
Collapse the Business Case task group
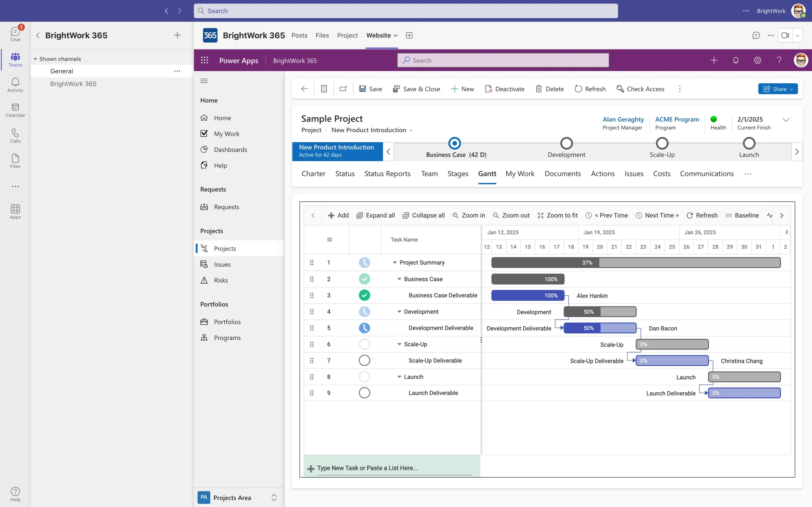point(399,279)
